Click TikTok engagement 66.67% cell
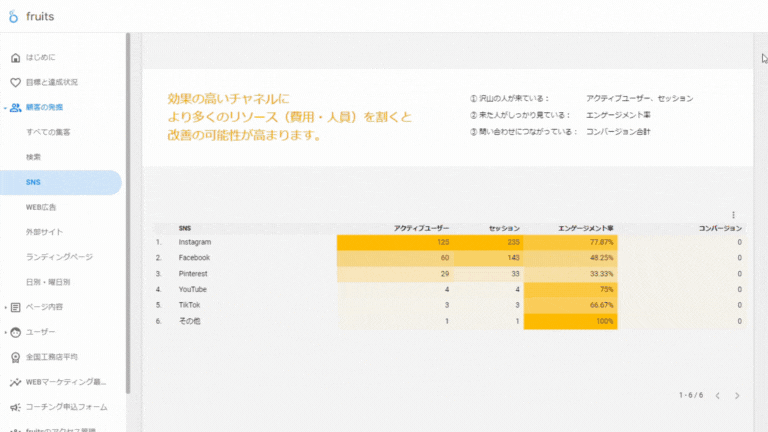The height and width of the screenshot is (432, 768). [570, 305]
